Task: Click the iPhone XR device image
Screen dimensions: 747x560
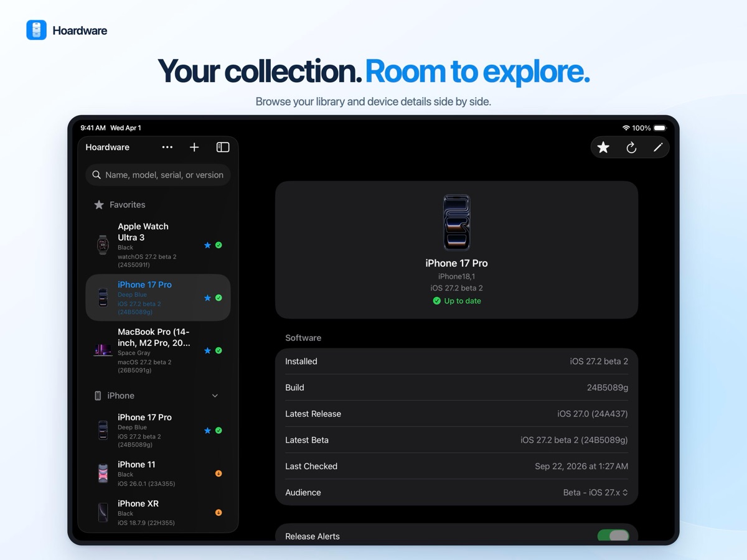Action: (103, 513)
